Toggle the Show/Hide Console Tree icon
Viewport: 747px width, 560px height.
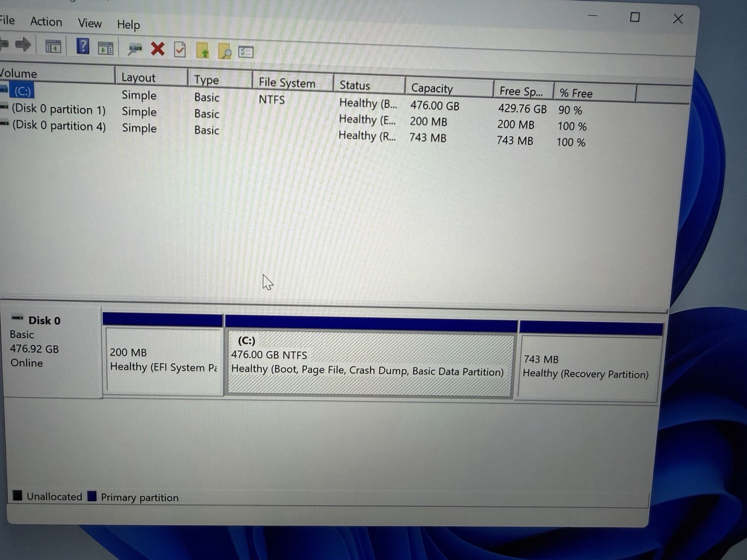pos(53,46)
